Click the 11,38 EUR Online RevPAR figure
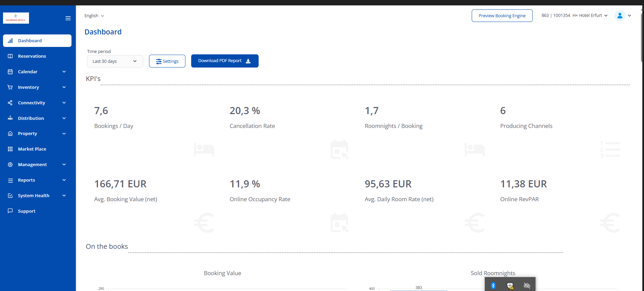The image size is (644, 291). pyautogui.click(x=523, y=184)
